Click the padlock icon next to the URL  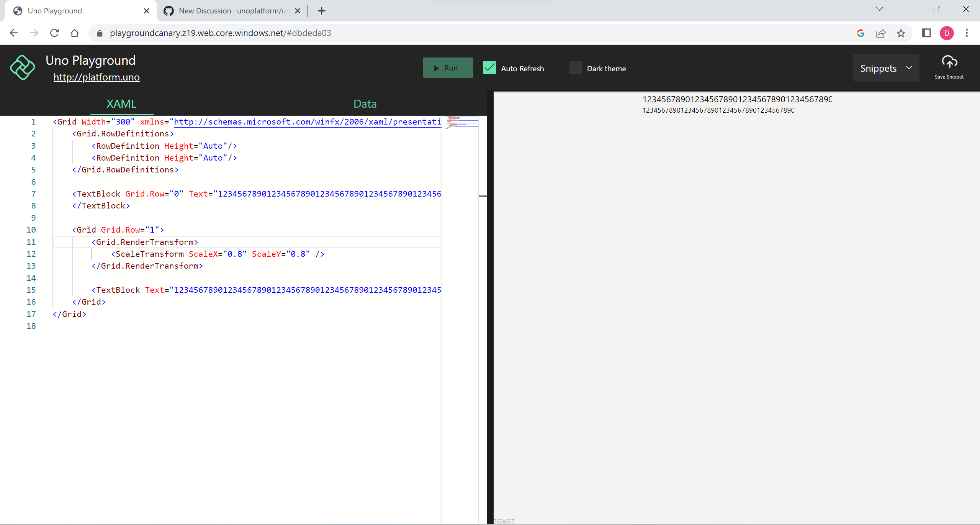100,33
